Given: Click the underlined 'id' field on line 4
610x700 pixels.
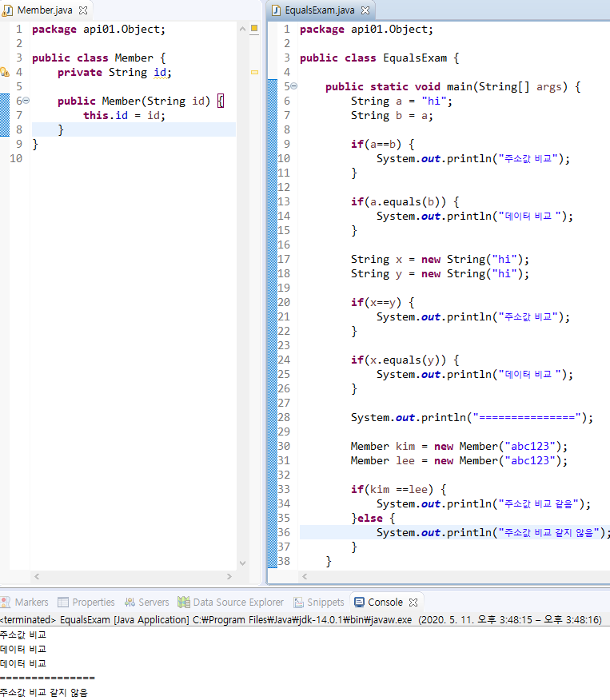Looking at the screenshot, I should (x=161, y=73).
